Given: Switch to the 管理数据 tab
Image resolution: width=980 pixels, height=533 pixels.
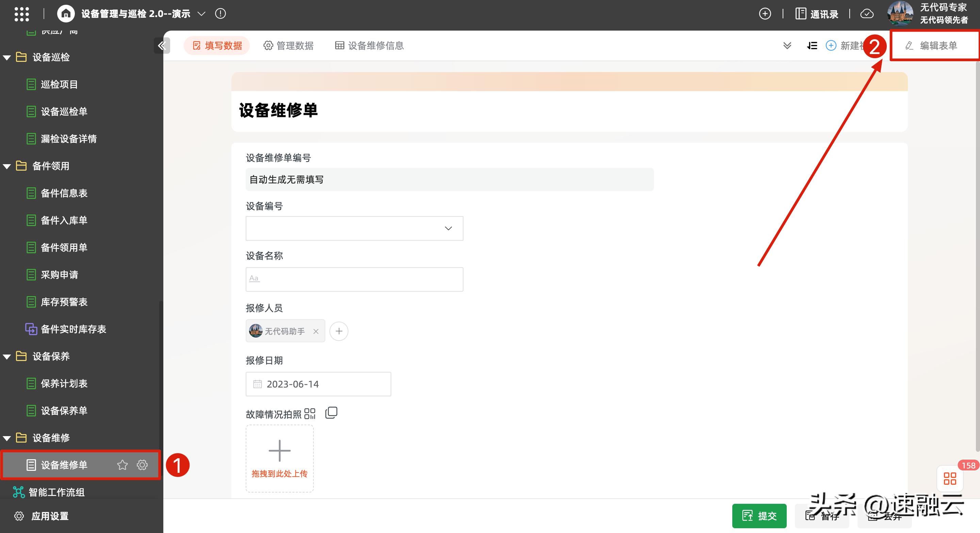Looking at the screenshot, I should coord(289,46).
